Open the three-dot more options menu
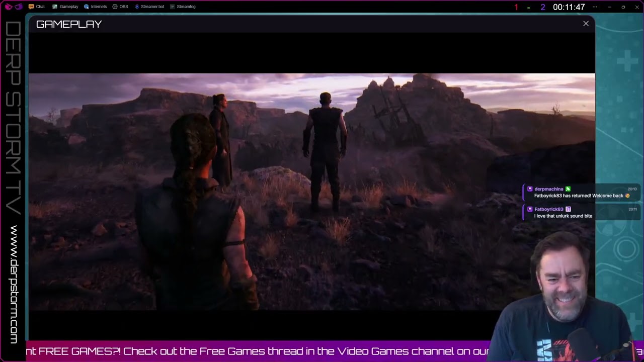This screenshot has height=362, width=644. tap(595, 7)
